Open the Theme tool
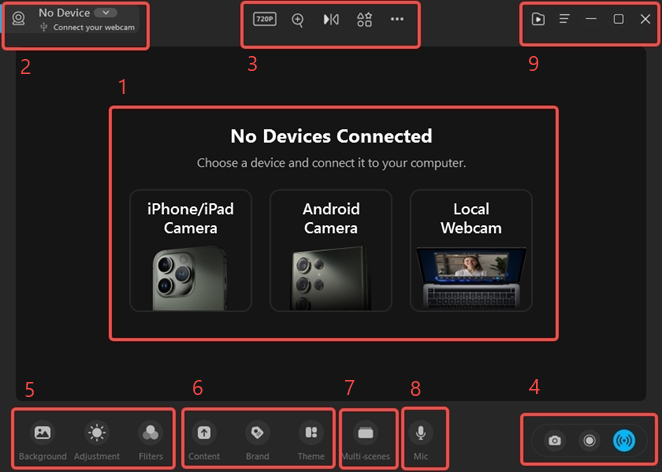This screenshot has height=472, width=662. tap(311, 440)
